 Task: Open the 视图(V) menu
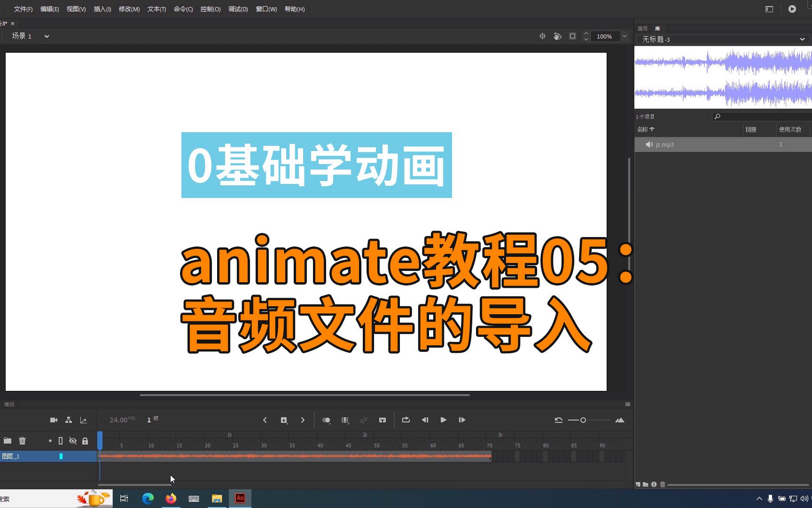pos(76,9)
